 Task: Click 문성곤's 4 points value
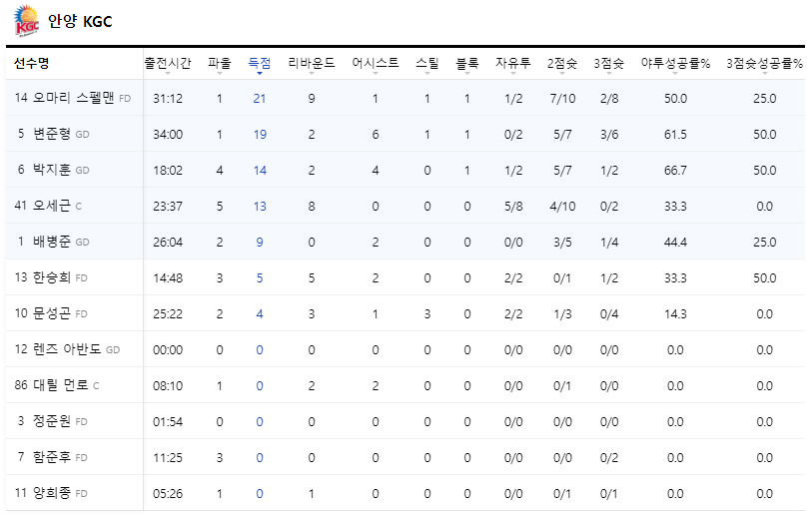pyautogui.click(x=260, y=314)
